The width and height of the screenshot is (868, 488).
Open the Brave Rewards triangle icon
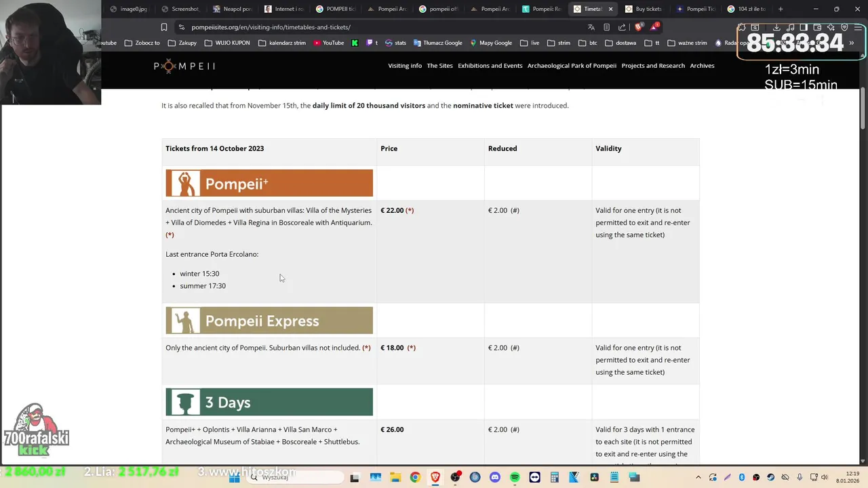click(654, 27)
